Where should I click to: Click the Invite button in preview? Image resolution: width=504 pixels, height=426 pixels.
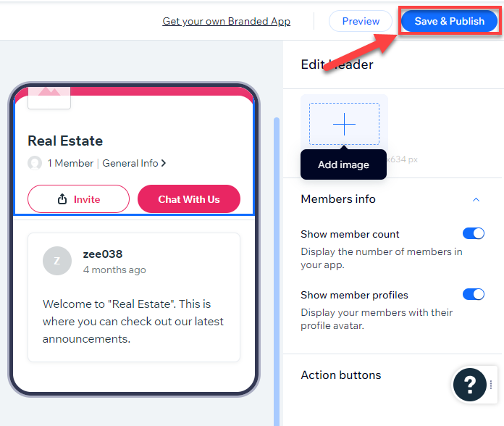pyautogui.click(x=78, y=199)
